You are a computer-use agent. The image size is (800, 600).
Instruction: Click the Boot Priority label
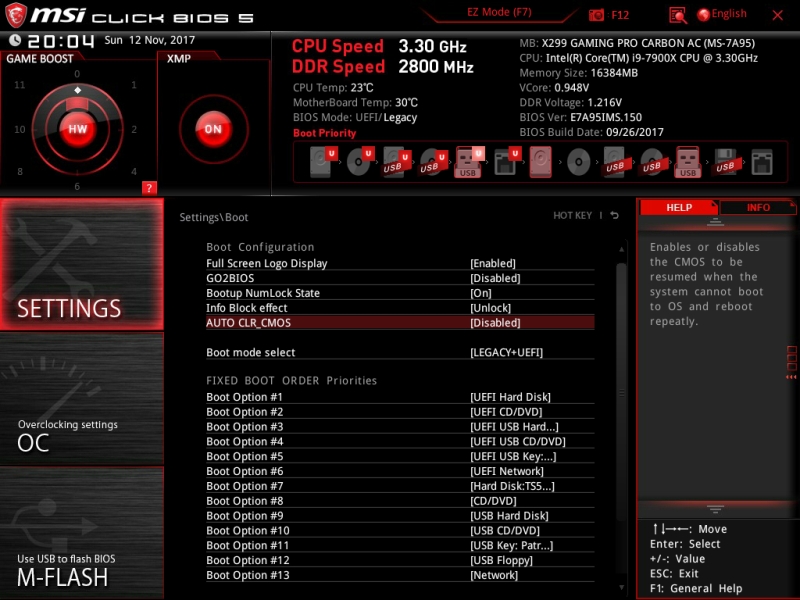[324, 133]
